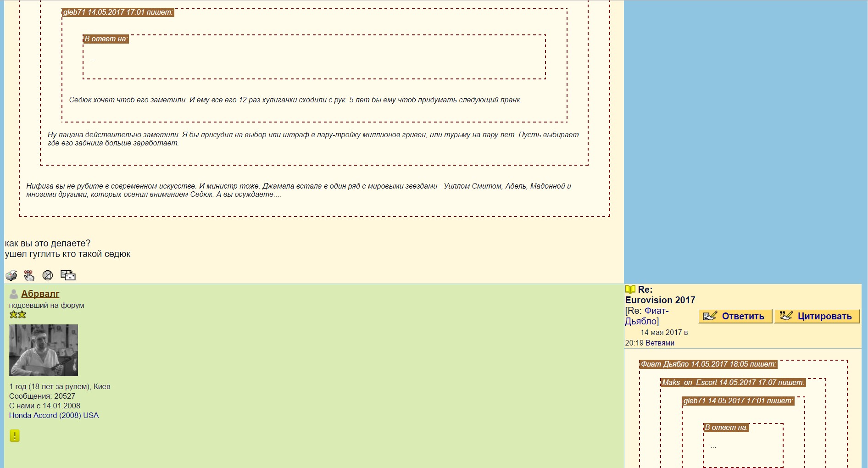This screenshot has height=468, width=868.
Task: Switch to Ветвями threaded view
Action: click(660, 343)
